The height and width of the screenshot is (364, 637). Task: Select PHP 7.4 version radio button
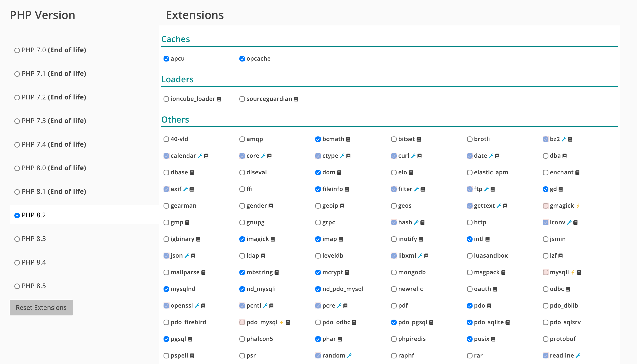(17, 145)
